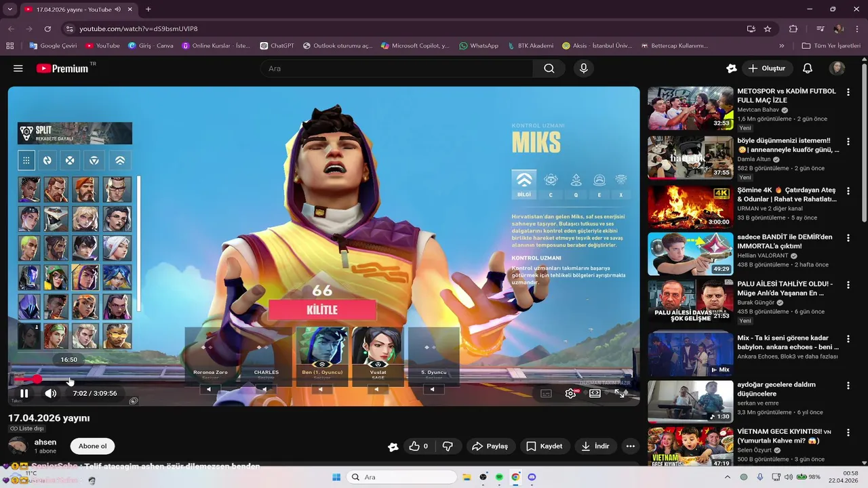The height and width of the screenshot is (488, 868).
Task: Open Chrome extensions puzzle icon
Action: tap(793, 29)
